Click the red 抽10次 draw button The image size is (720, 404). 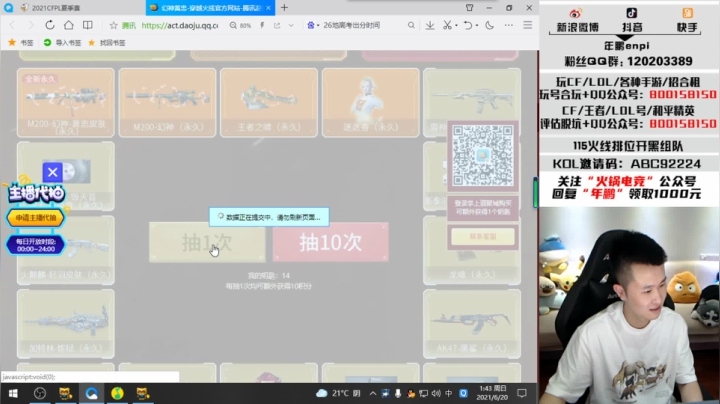click(x=331, y=242)
